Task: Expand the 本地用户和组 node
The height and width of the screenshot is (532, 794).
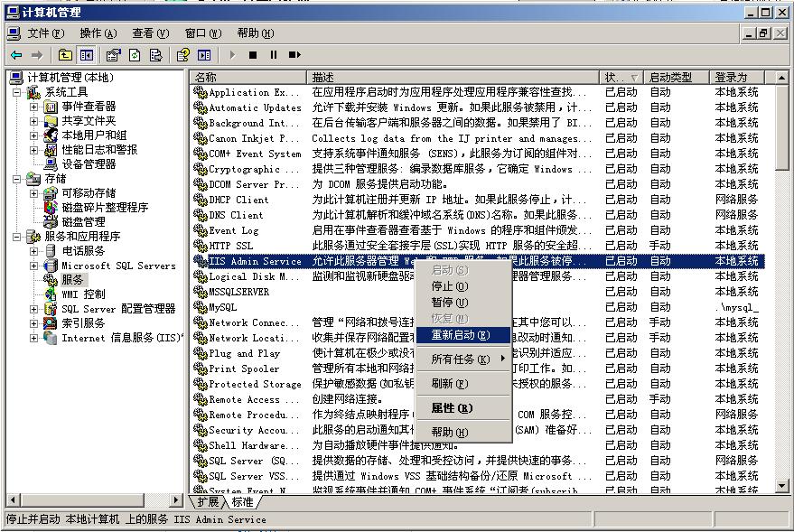Action: [x=34, y=135]
